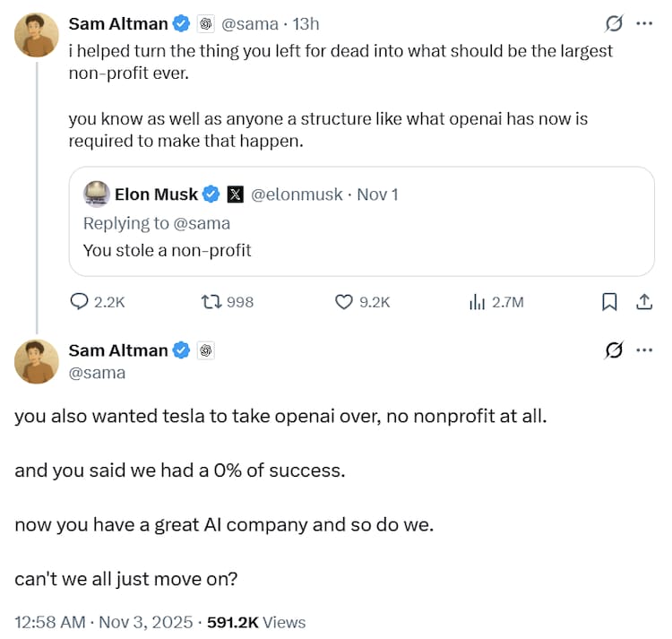This screenshot has width=672, height=639.
Task: Open Elon Musk's avatar in quoted tweet
Action: coord(97,194)
